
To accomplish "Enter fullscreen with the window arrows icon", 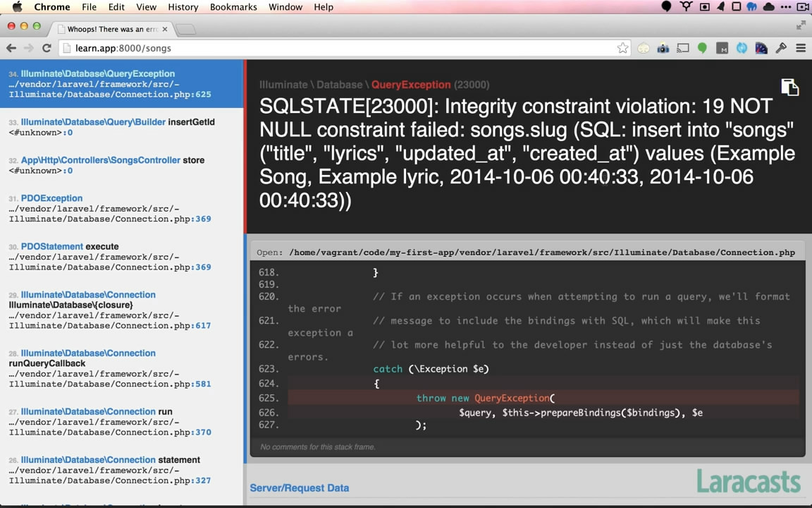I will coord(801,25).
